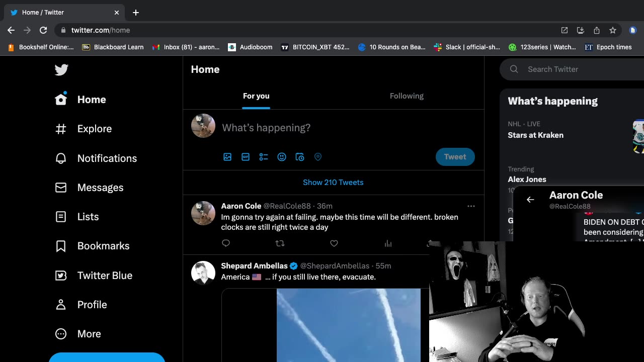Open the Aaron Cole author name on the tweet
Screen dimensions: 644x362
[241, 206]
